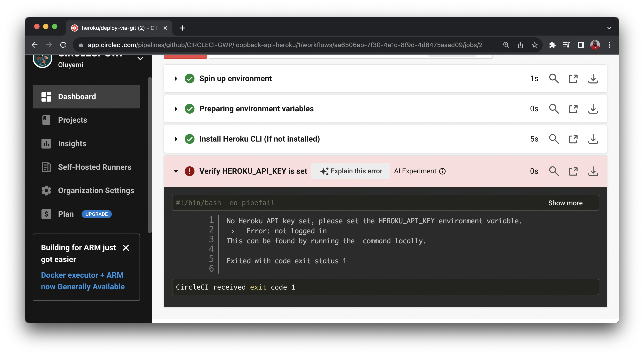Download Verify HEROKU_API_KEY step output

pyautogui.click(x=593, y=171)
